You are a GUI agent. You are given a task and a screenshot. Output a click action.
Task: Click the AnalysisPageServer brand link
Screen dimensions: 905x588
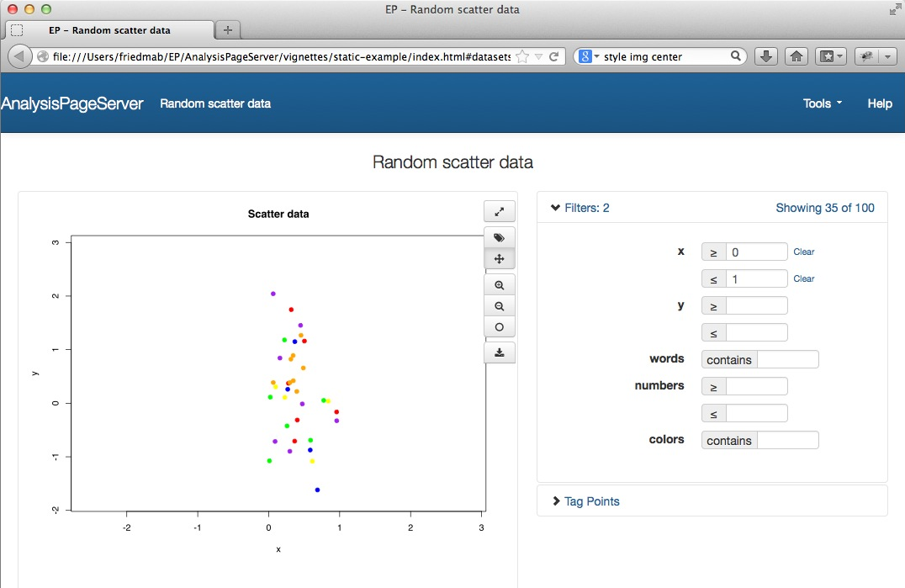pyautogui.click(x=72, y=103)
